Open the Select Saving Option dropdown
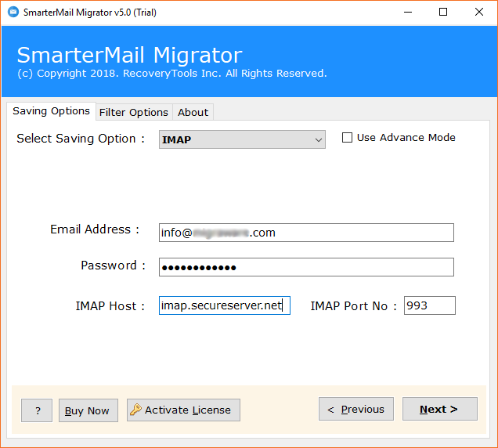Screen dimensions: 498x448 242,139
